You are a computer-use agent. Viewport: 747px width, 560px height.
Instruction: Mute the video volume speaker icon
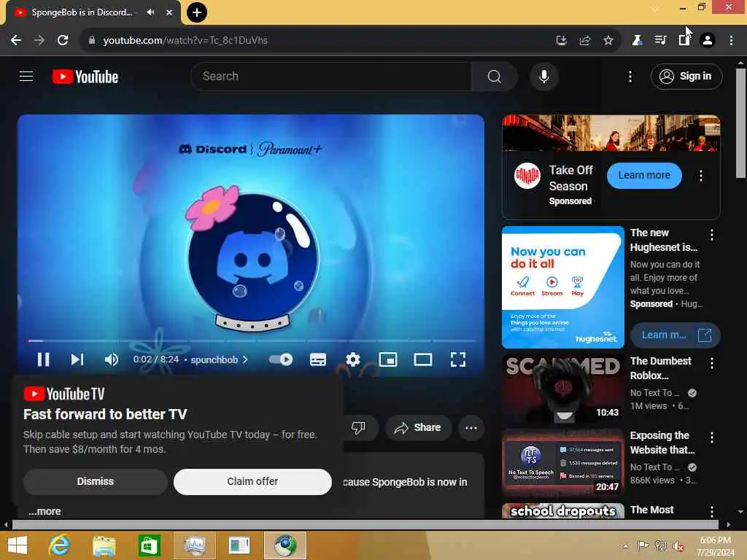tap(111, 359)
